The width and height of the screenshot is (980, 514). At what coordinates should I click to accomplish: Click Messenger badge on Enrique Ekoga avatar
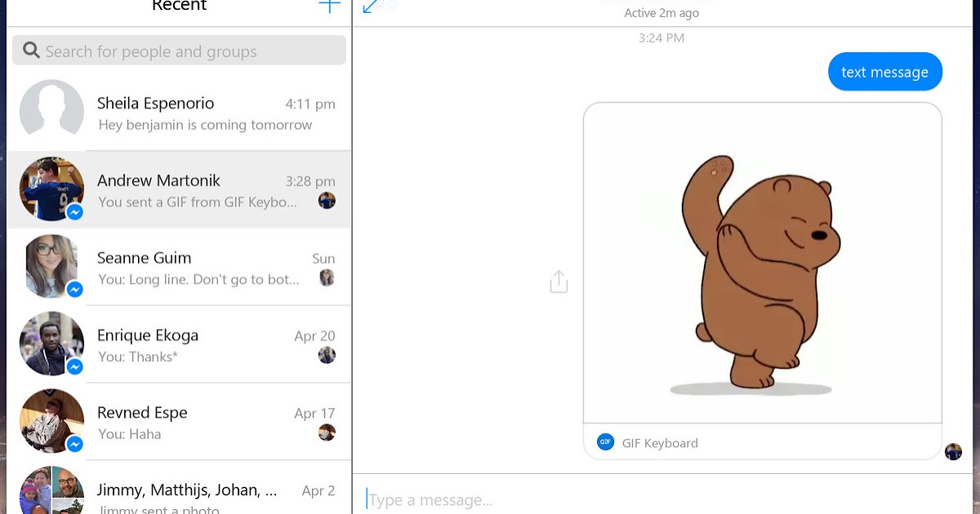[74, 367]
